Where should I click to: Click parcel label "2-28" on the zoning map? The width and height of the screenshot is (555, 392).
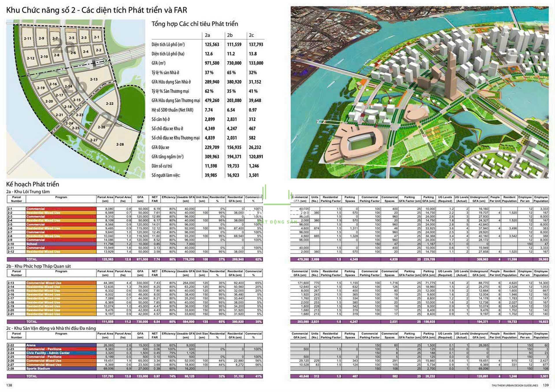(x=120, y=144)
